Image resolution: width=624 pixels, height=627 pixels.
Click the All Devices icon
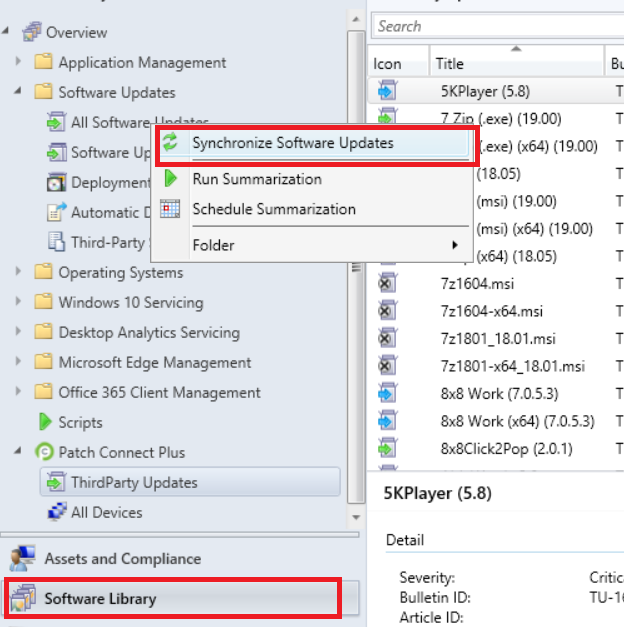click(57, 512)
